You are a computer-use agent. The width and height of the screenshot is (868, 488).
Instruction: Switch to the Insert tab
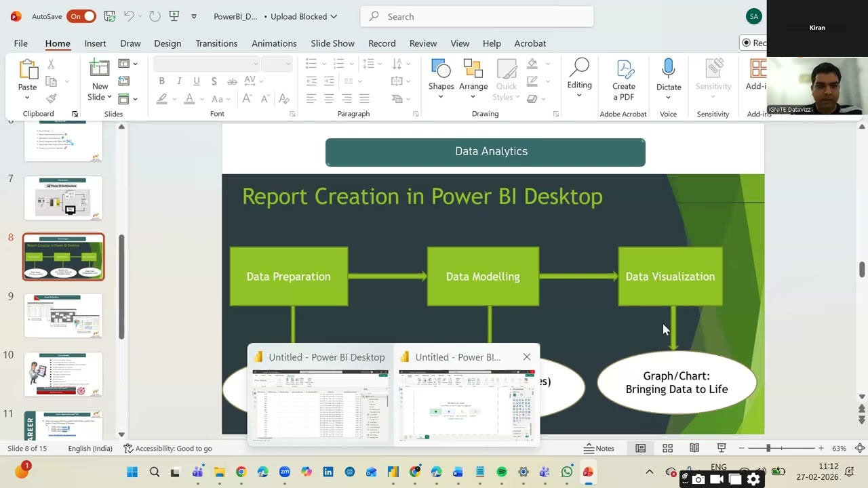pyautogui.click(x=95, y=43)
